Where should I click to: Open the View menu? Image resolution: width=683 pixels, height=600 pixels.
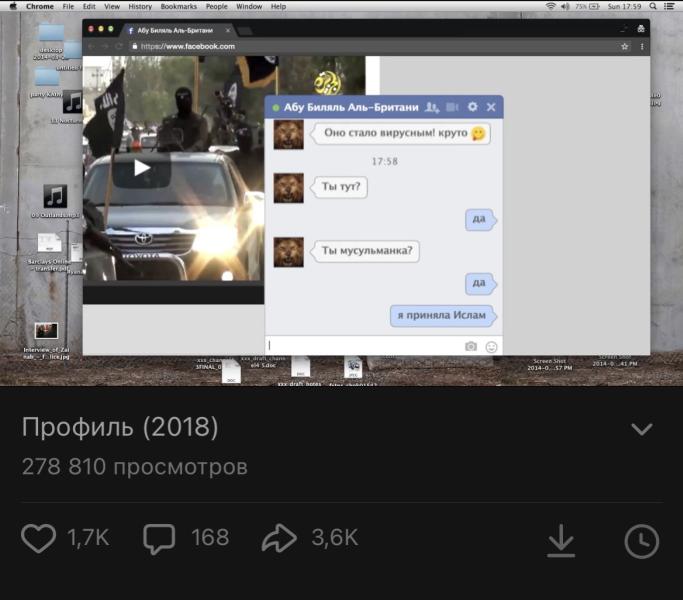(x=112, y=7)
